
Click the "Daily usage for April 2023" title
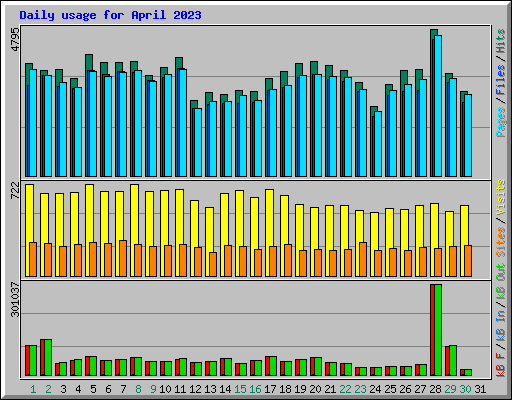(x=110, y=15)
